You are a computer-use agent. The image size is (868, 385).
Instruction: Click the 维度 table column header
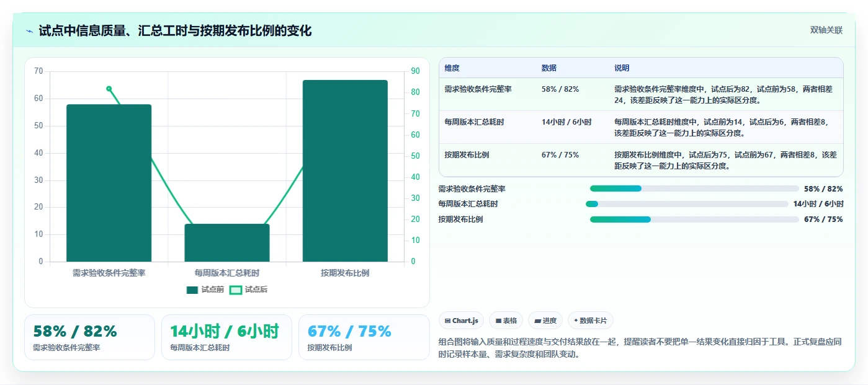(452, 68)
